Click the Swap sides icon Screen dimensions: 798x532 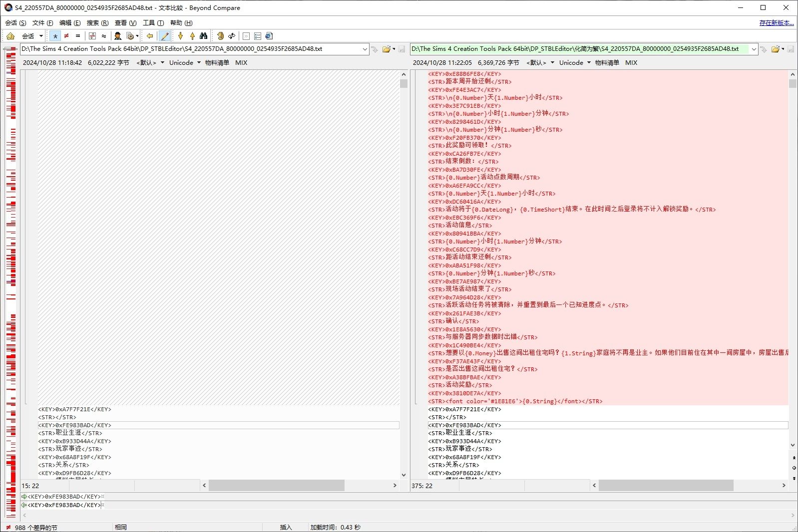pyautogui.click(x=220, y=36)
